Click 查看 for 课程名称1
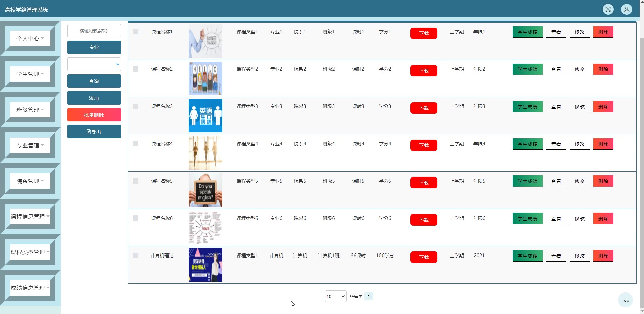 (x=556, y=32)
